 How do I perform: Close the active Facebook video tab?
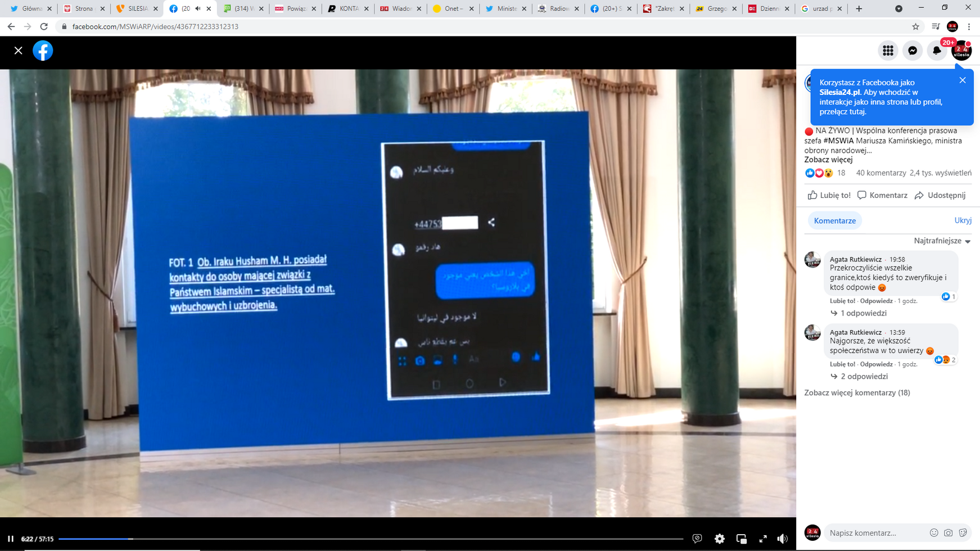(x=209, y=8)
